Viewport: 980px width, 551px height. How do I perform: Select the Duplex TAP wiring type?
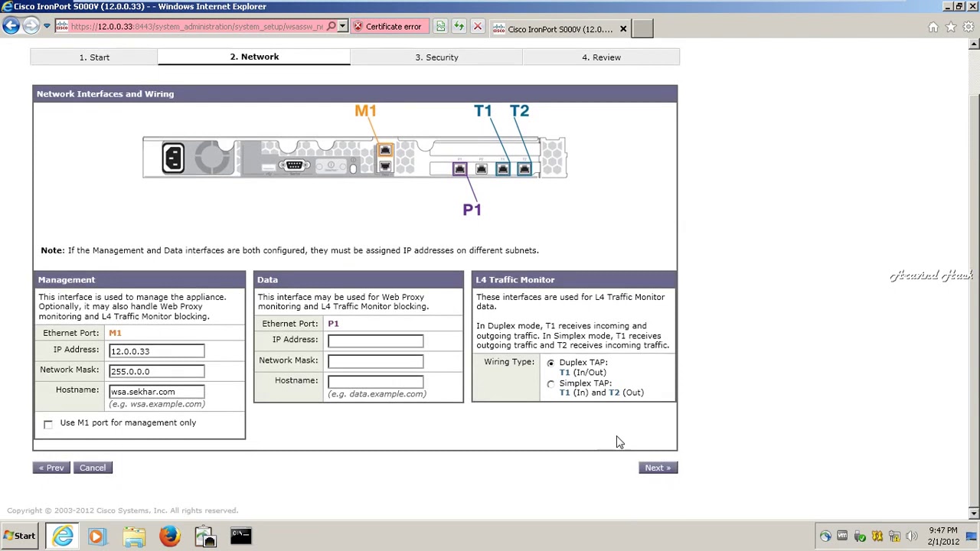click(x=550, y=364)
